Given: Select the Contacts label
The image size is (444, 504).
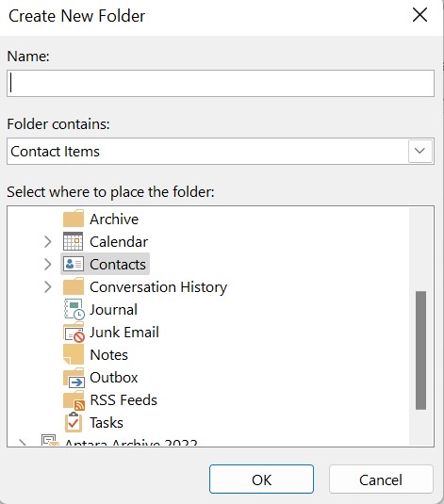Looking at the screenshot, I should click(118, 265).
